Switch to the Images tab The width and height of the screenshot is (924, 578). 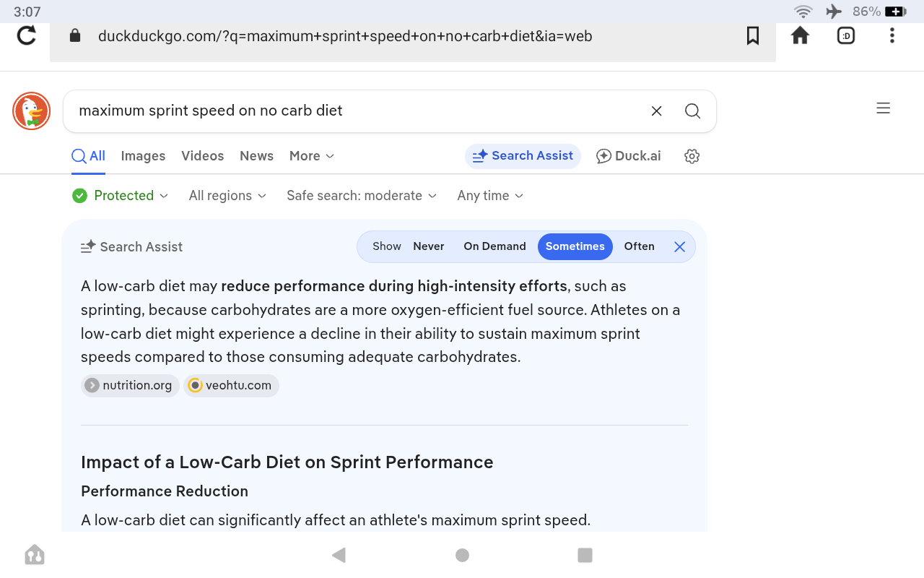(x=143, y=156)
